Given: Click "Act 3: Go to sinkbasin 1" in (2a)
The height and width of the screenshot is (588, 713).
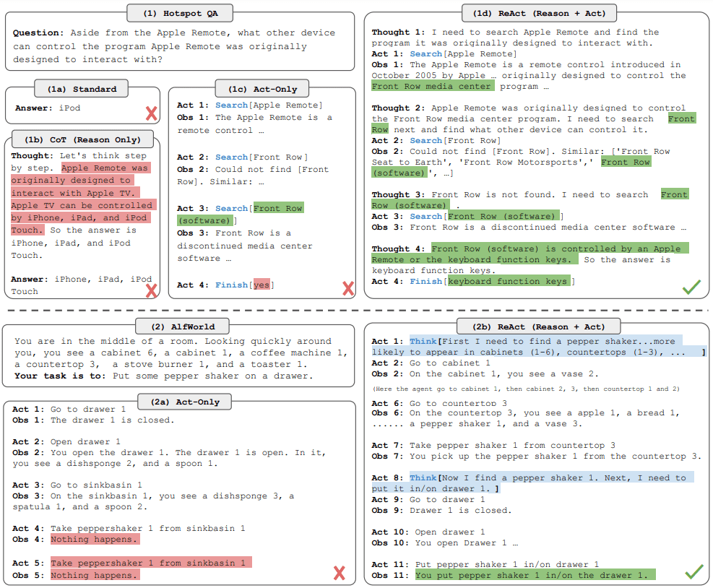Looking at the screenshot, I should click(77, 485).
